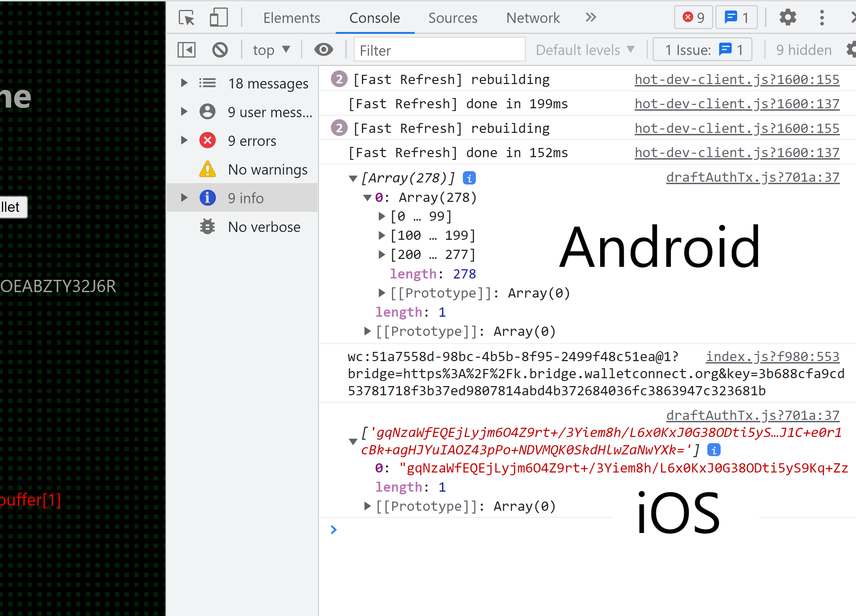The width and height of the screenshot is (856, 616).
Task: Click the list icon in 18 messages row
Action: 207,83
